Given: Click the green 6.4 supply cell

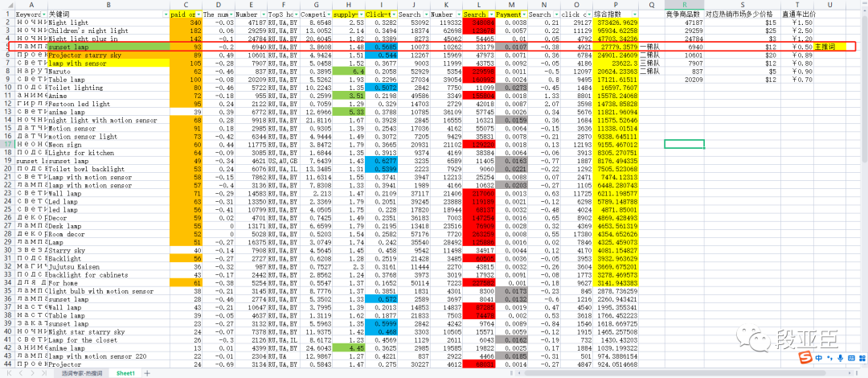Looking at the screenshot, I should click(x=349, y=72).
